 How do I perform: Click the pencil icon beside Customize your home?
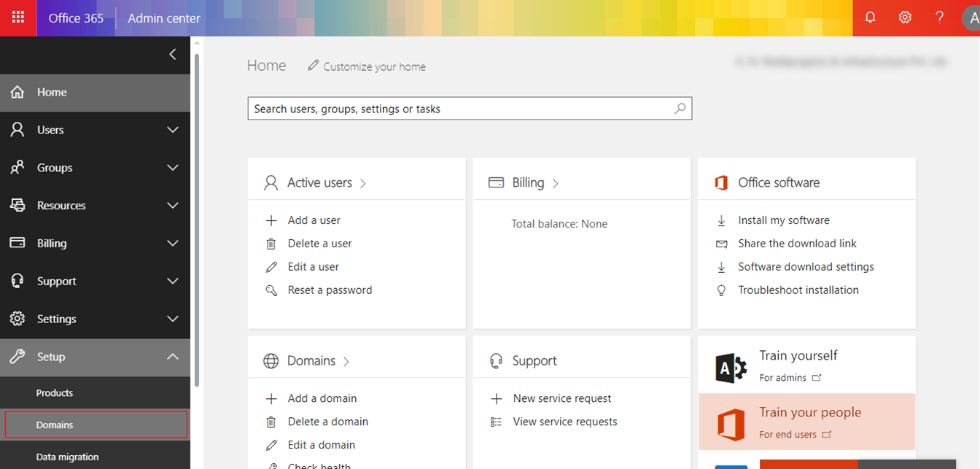pyautogui.click(x=313, y=66)
